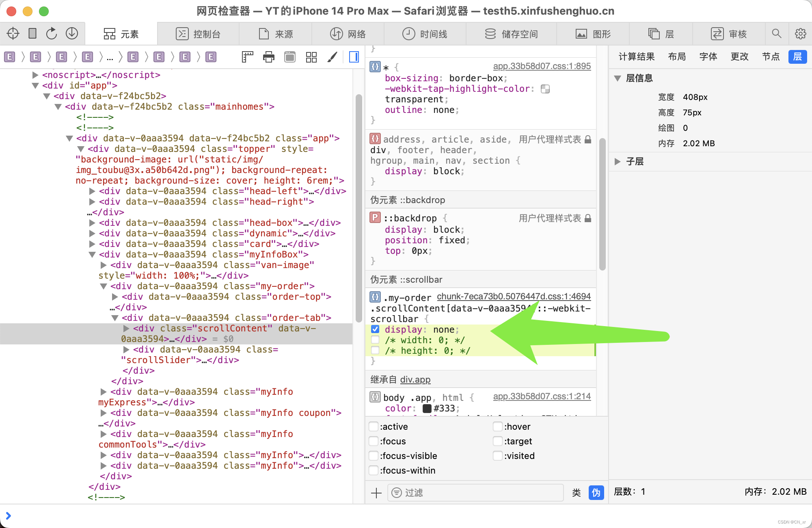Open Web Inspector settings gear
812x528 pixels.
pyautogui.click(x=800, y=33)
